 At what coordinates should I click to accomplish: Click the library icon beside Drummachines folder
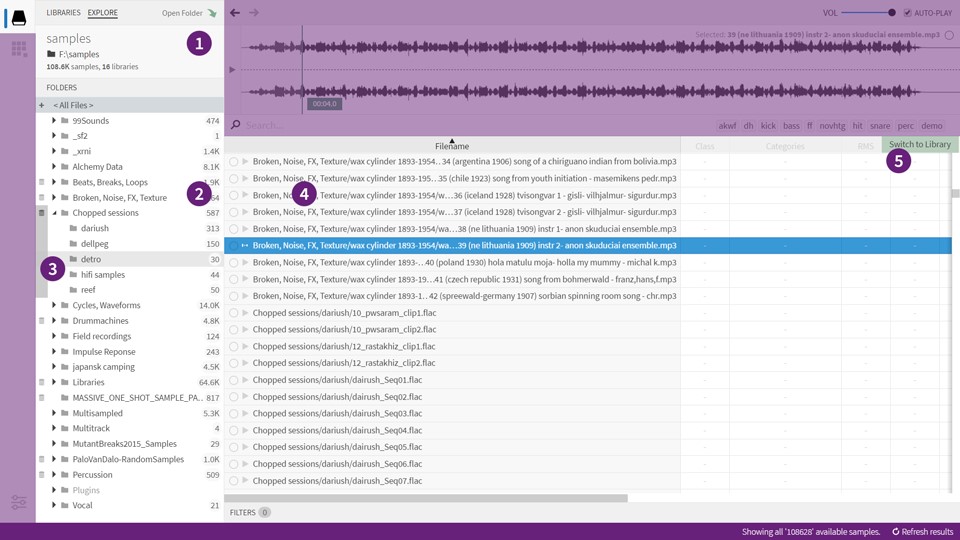click(x=41, y=321)
